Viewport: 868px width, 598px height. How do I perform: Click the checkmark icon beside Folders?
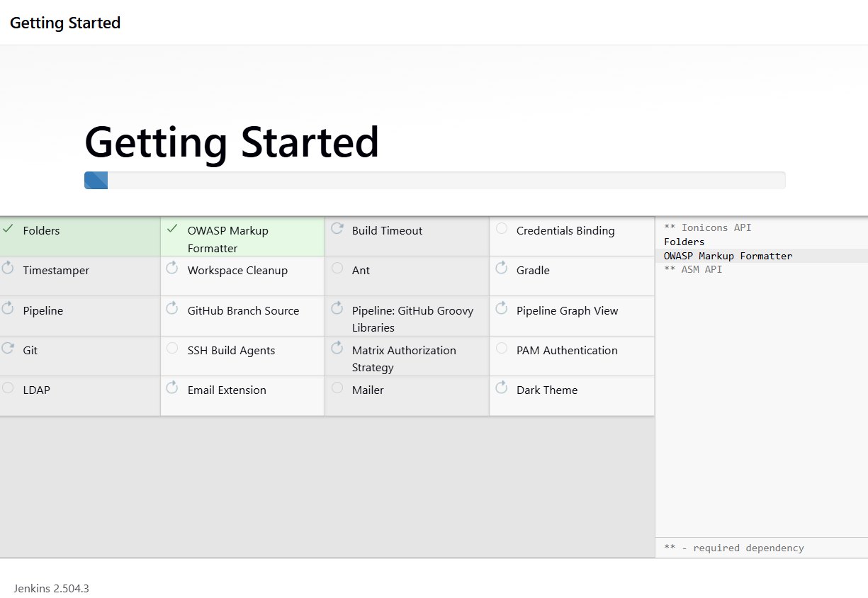[8, 229]
